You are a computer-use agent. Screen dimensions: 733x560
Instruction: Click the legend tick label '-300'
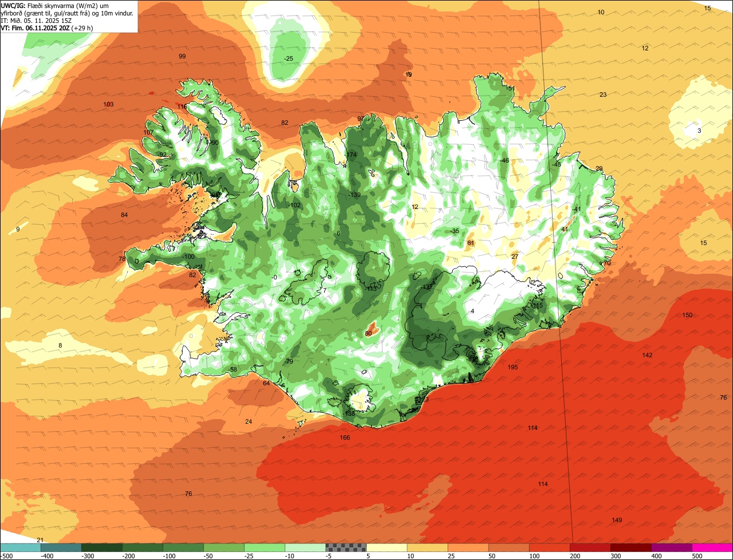pyautogui.click(x=88, y=556)
